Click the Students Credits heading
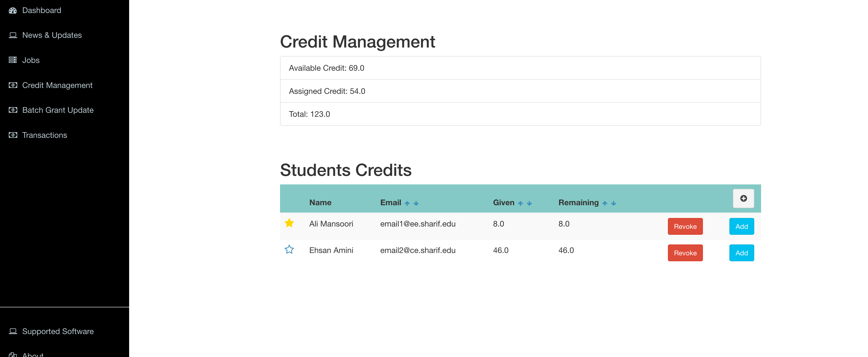Image resolution: width=868 pixels, height=357 pixels. click(x=346, y=170)
